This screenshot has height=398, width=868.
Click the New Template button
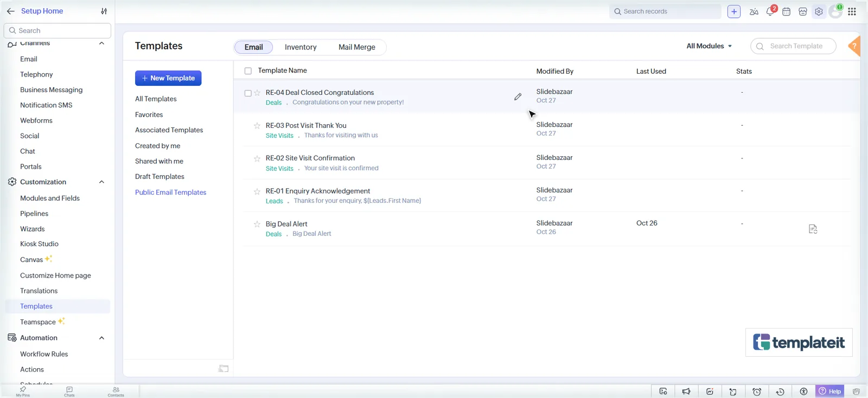pos(168,78)
